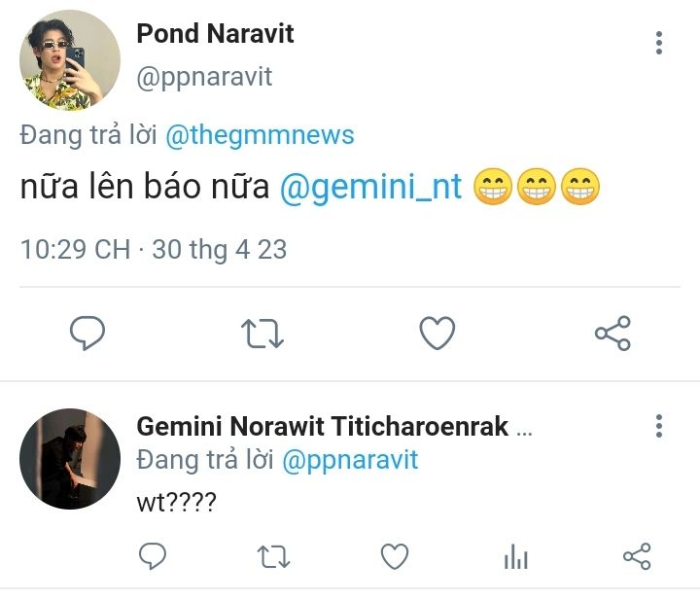Open Pond Naravit display name
Viewport: 700px width, 600px height.
(x=215, y=33)
